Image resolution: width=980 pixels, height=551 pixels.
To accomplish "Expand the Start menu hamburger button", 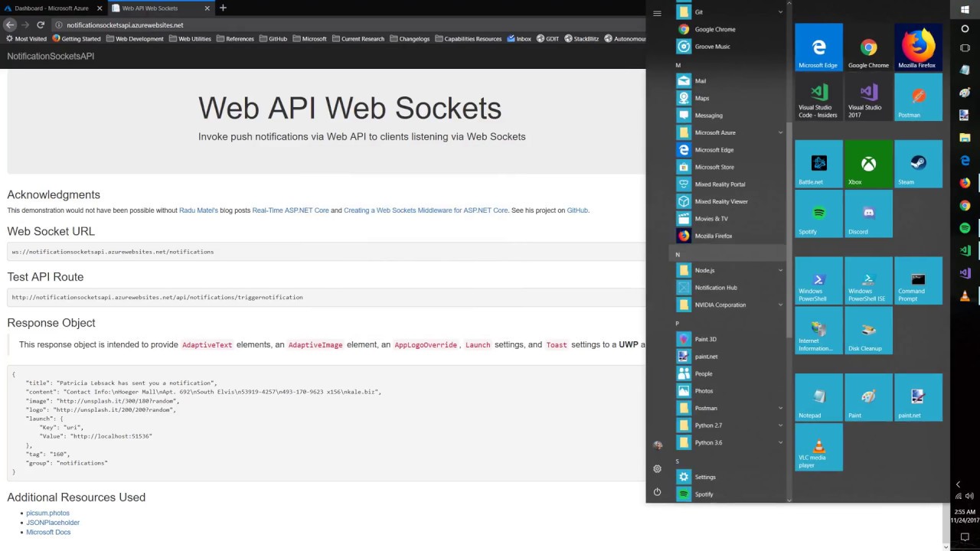I will pos(657,13).
